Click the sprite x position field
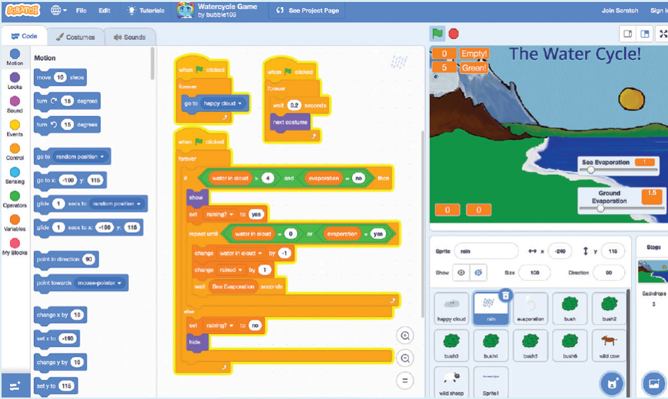This screenshot has width=668, height=399. pyautogui.click(x=560, y=251)
